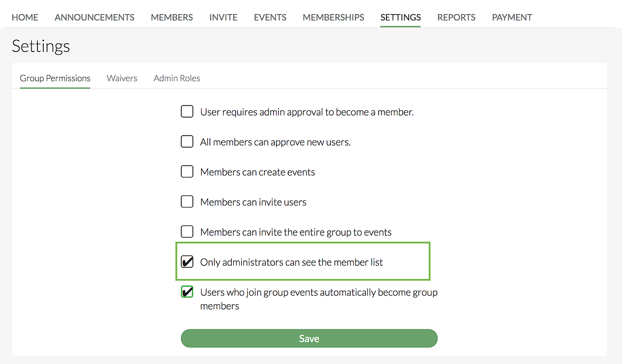
Task: Check 'All members can approve new users'
Action: point(187,142)
